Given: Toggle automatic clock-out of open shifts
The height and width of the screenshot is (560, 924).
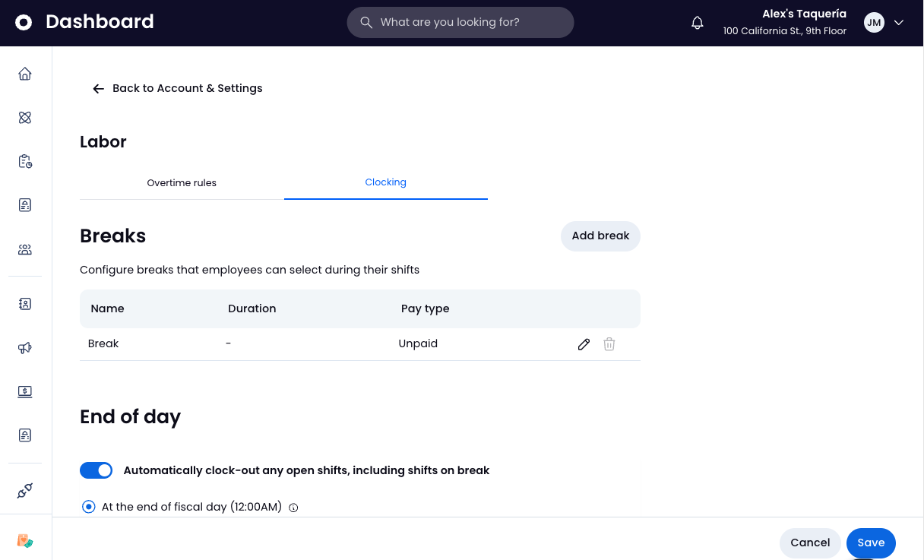Looking at the screenshot, I should click(96, 470).
